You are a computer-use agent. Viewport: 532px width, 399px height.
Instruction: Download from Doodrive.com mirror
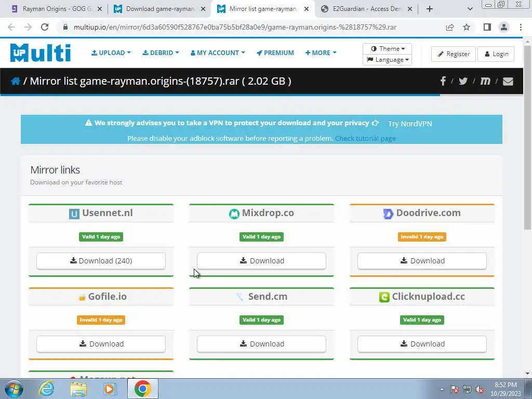click(x=422, y=261)
